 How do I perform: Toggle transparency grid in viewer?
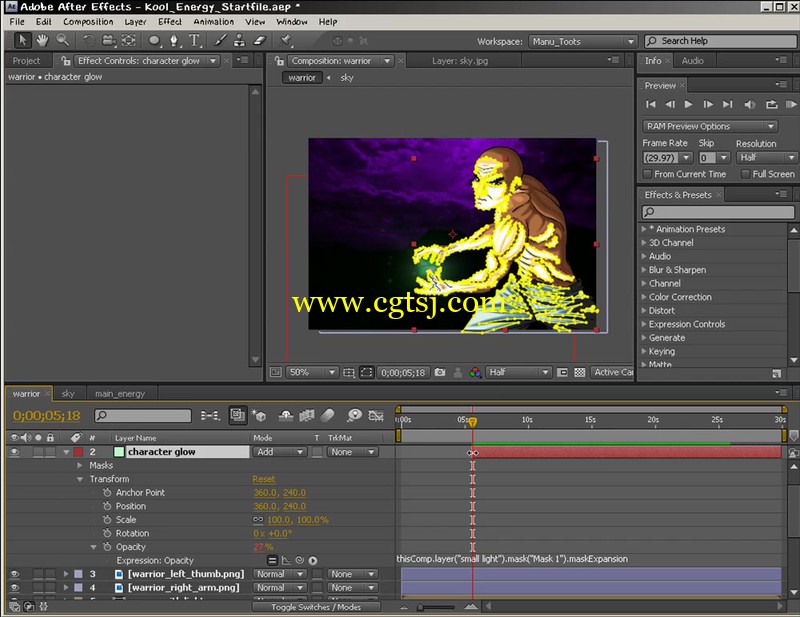[x=580, y=373]
